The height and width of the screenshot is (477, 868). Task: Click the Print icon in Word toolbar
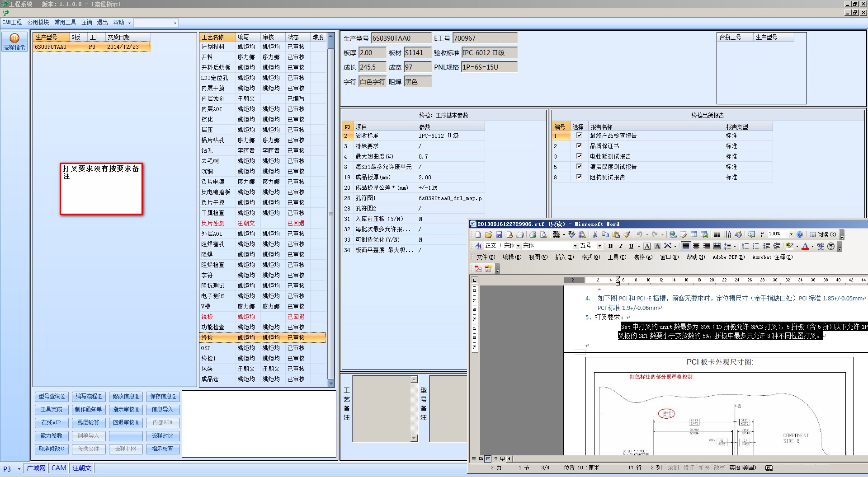[533, 234]
